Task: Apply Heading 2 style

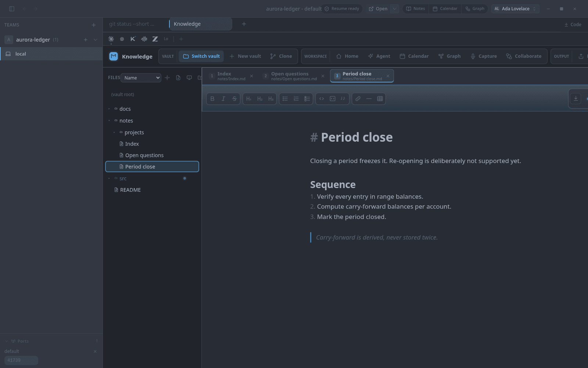Action: pos(260,99)
